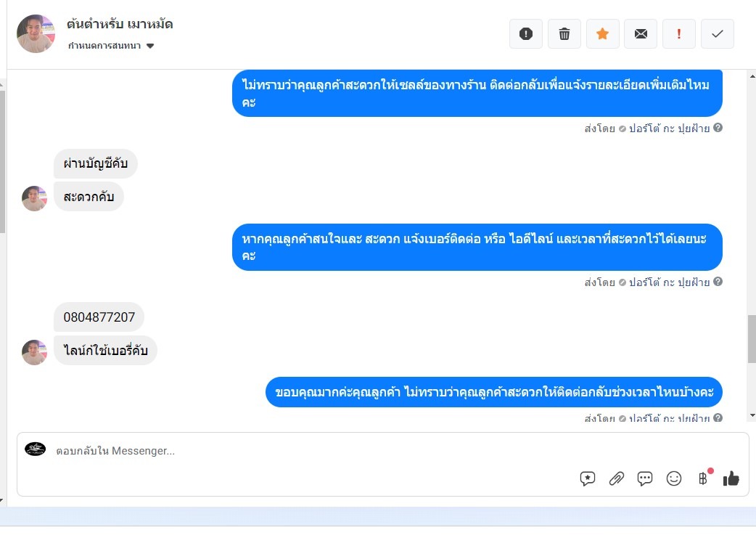
Task: Click the customer profile photo in header
Action: click(x=36, y=34)
